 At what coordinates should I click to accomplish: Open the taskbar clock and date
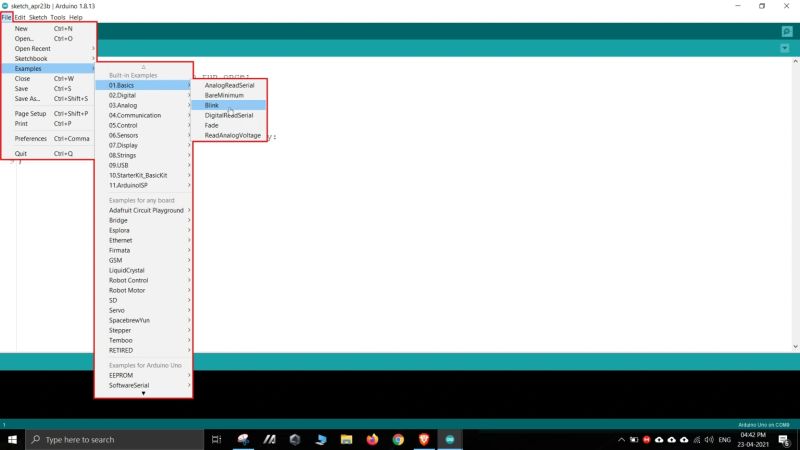pyautogui.click(x=753, y=439)
